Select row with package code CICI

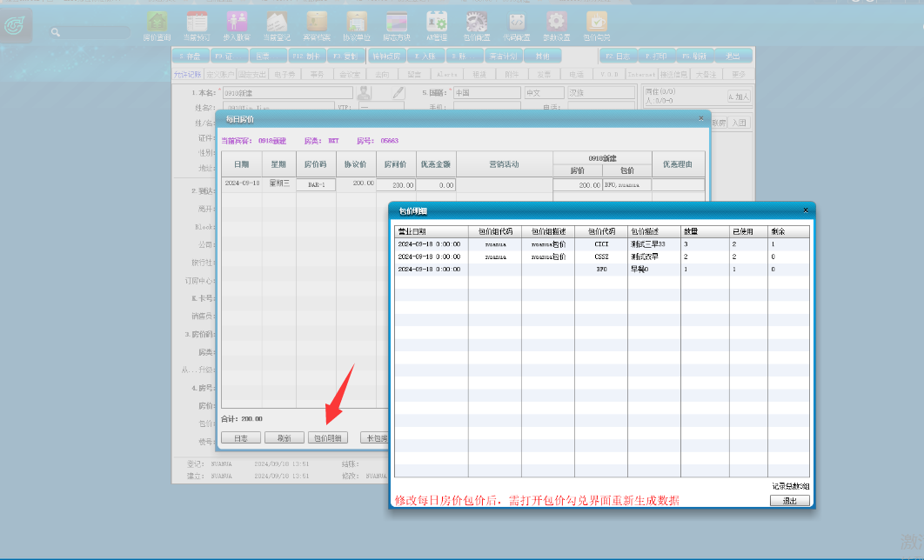click(x=602, y=243)
